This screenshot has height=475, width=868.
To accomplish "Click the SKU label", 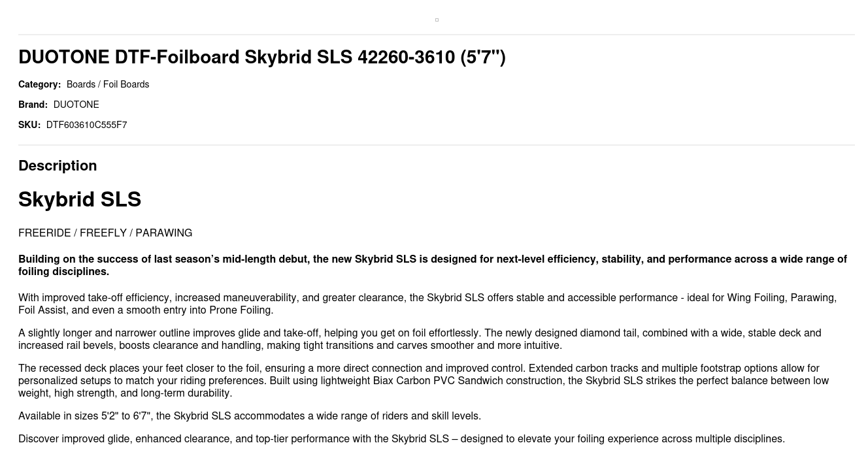I will coord(29,125).
